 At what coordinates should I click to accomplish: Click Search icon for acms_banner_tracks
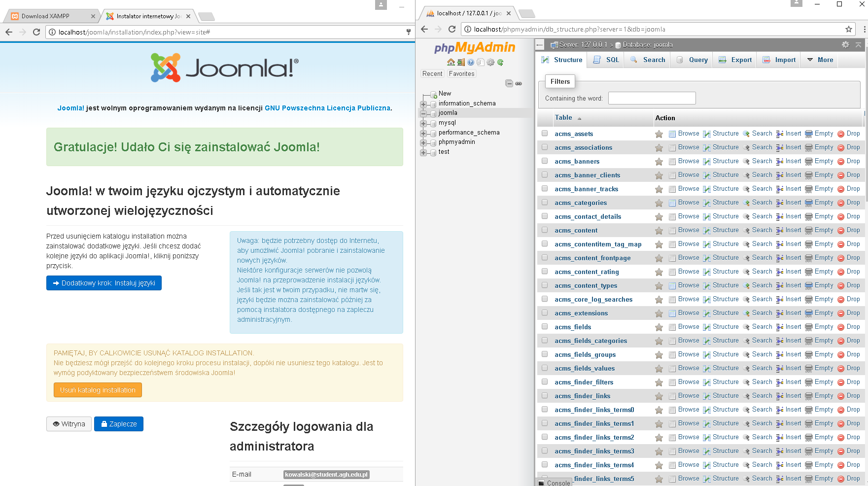[746, 189]
